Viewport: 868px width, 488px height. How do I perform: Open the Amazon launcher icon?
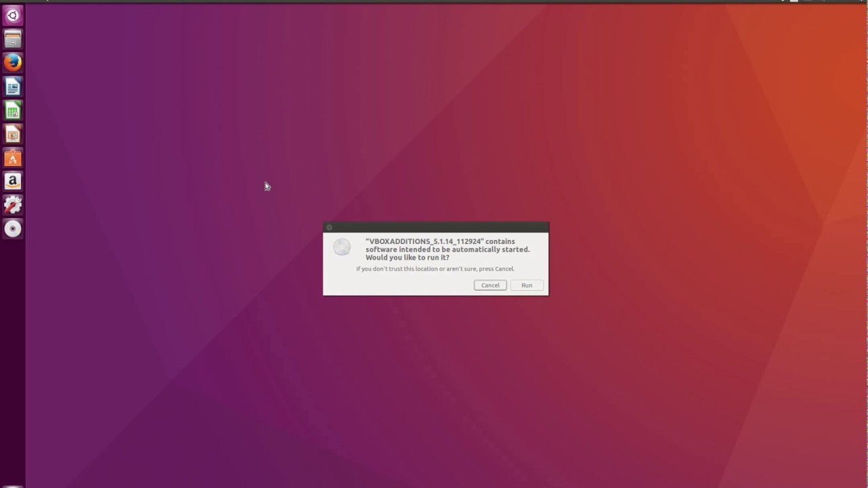pos(12,181)
